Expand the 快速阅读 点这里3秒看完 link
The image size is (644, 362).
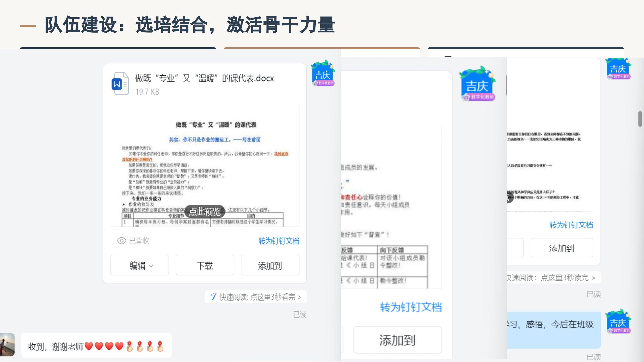click(x=260, y=297)
